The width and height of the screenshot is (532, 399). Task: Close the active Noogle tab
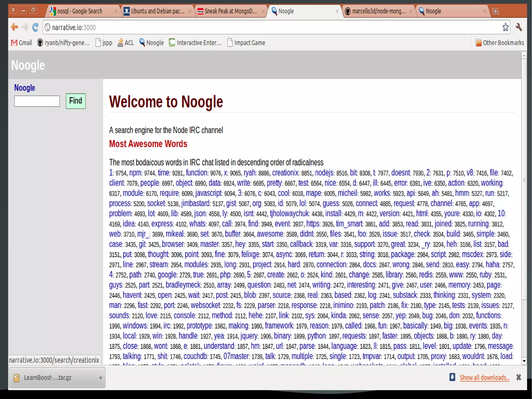pos(337,11)
